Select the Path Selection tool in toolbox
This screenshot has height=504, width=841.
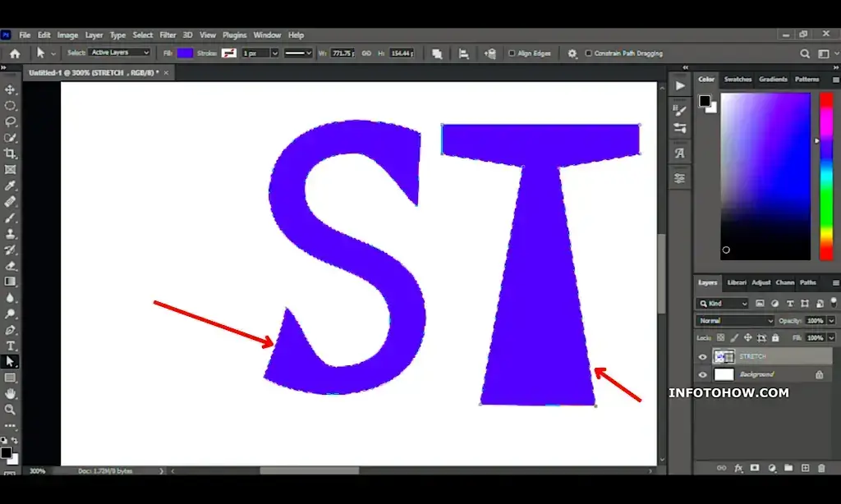click(10, 361)
